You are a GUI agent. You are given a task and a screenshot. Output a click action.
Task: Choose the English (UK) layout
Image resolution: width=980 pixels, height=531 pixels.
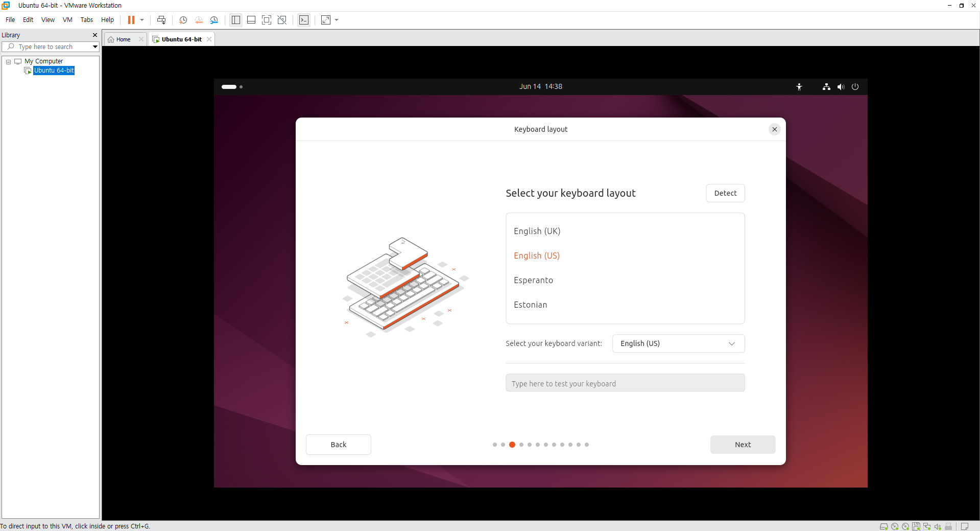click(x=625, y=231)
